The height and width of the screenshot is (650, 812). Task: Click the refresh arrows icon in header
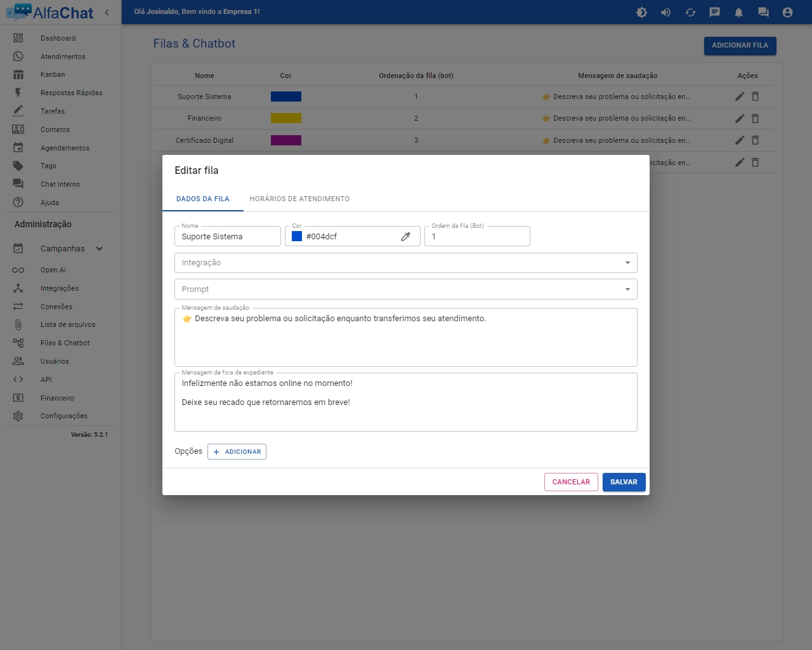tap(690, 12)
